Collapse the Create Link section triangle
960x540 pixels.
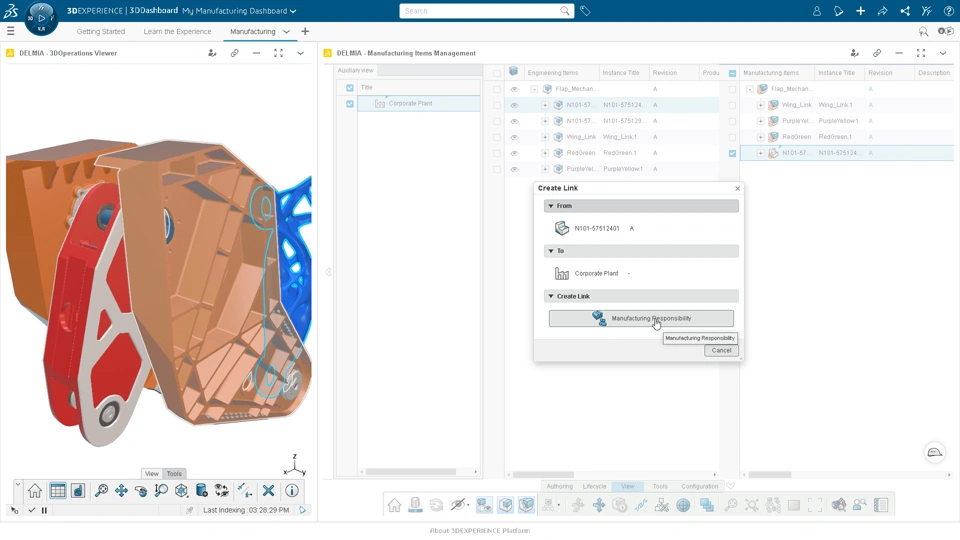tap(551, 296)
